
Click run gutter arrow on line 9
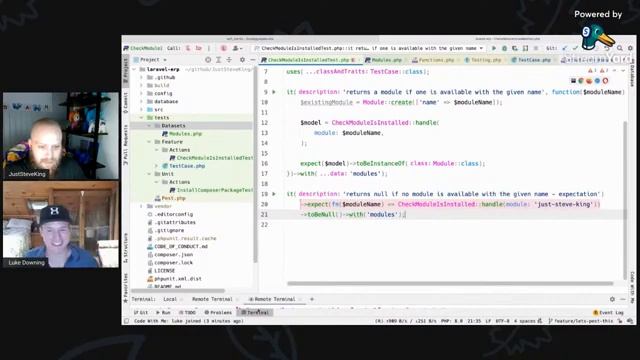tap(274, 92)
